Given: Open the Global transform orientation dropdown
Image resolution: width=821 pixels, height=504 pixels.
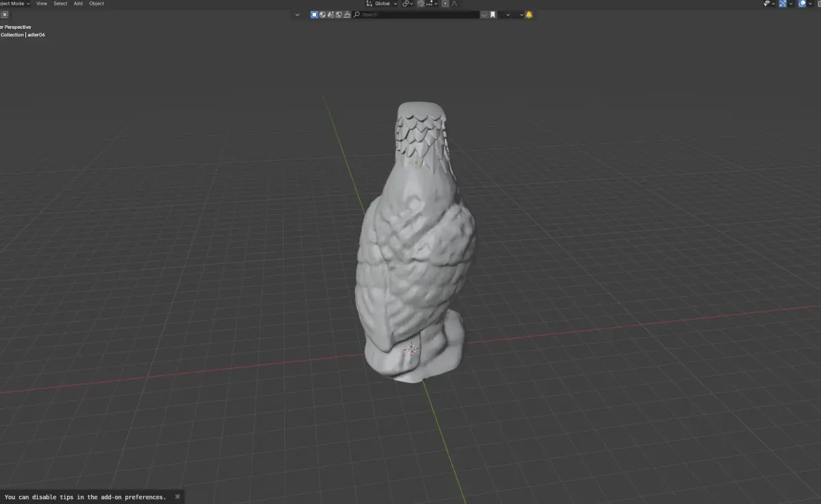Looking at the screenshot, I should pyautogui.click(x=382, y=3).
